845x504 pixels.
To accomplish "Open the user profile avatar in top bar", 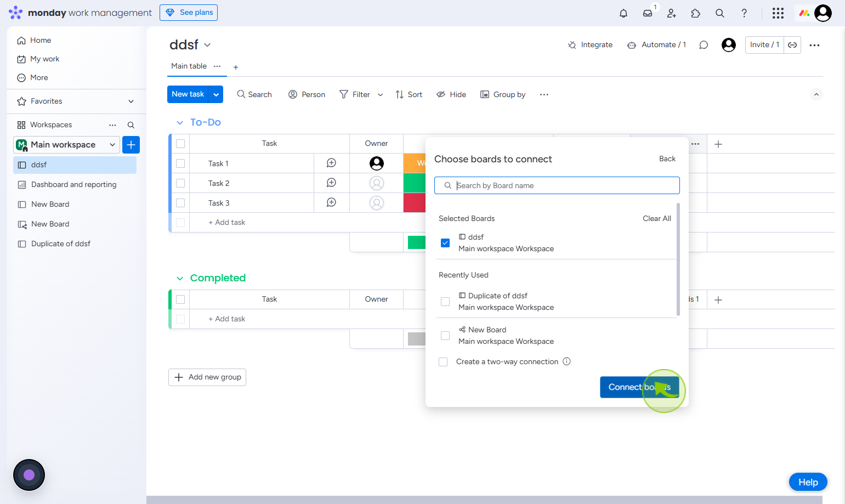I will (823, 13).
